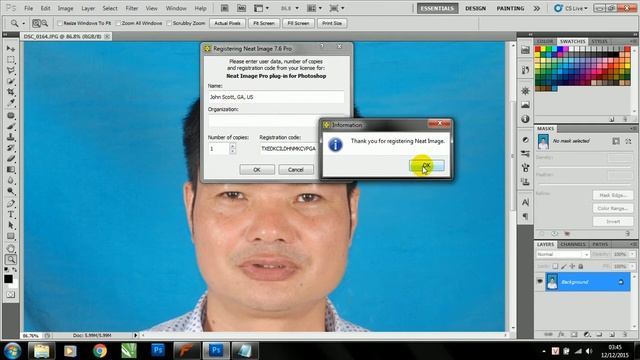Image resolution: width=640 pixels, height=360 pixels.
Task: Toggle the Quick Mask mode button
Action: click(11, 294)
